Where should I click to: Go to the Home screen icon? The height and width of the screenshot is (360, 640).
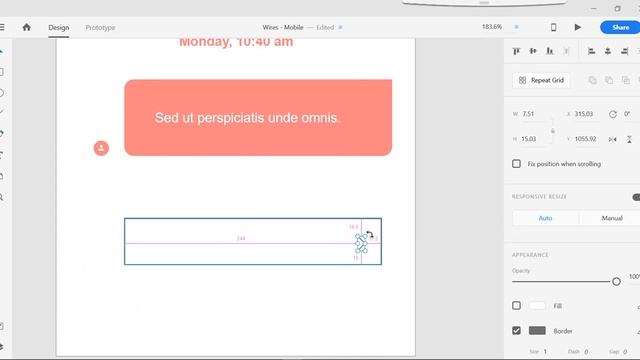pyautogui.click(x=27, y=27)
